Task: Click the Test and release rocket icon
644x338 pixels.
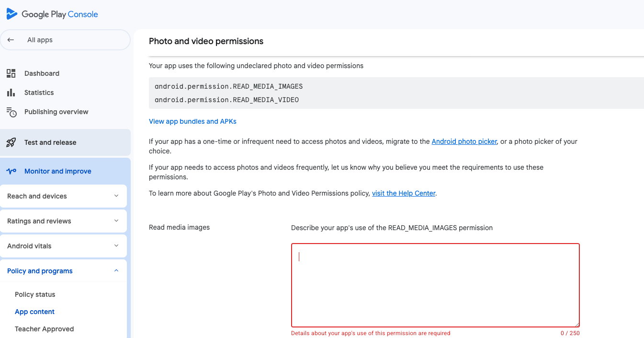Action: (x=11, y=142)
